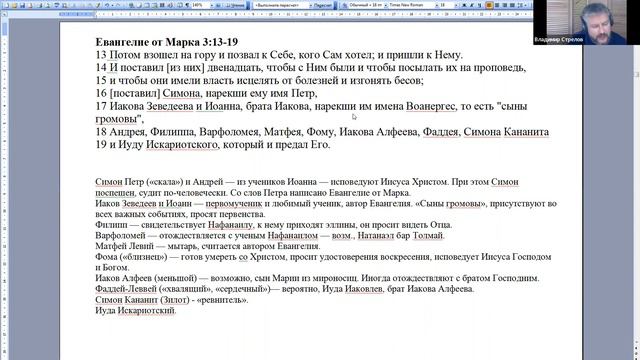Click inside the zoom 140% field
Screen dimensions: 640x360
(x=200, y=5)
